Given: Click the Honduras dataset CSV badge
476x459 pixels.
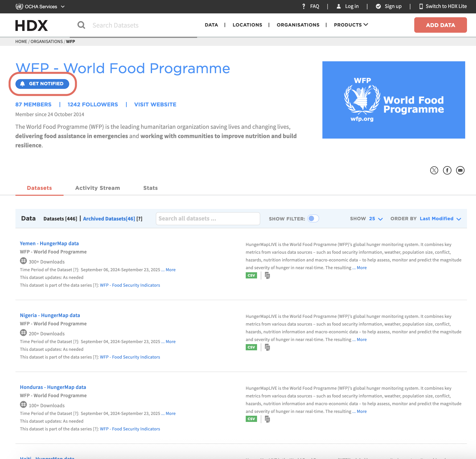Looking at the screenshot, I should coord(251,419).
